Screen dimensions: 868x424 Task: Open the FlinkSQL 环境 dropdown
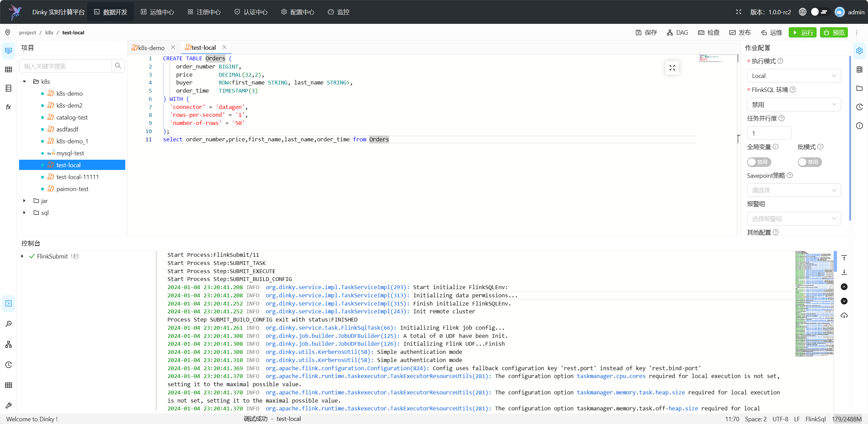pyautogui.click(x=794, y=105)
